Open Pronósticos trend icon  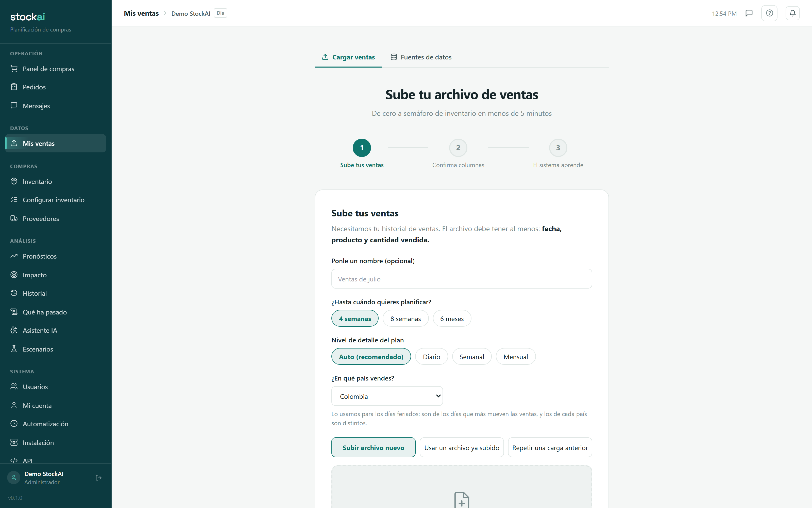tap(14, 256)
